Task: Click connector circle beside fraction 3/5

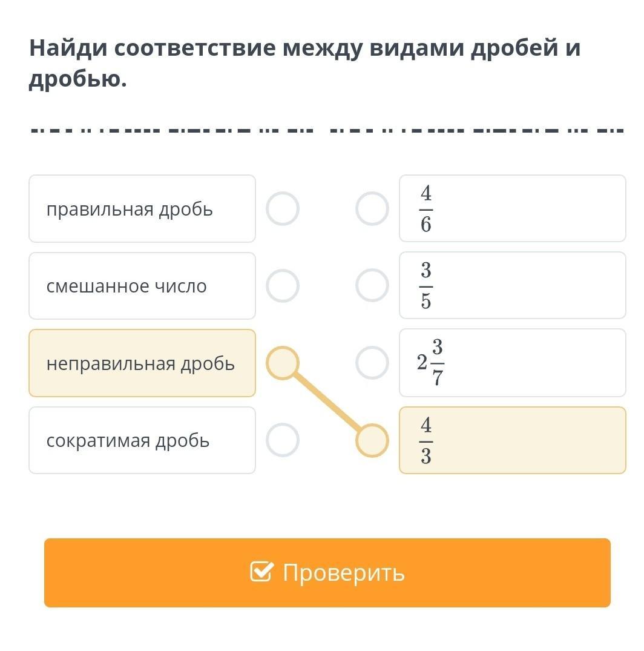Action: pyautogui.click(x=372, y=285)
